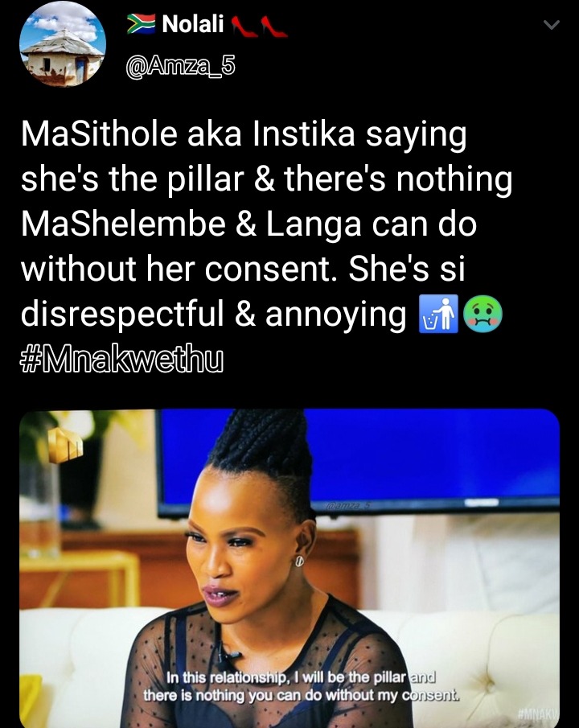The width and height of the screenshot is (579, 728).
Task: Click the first red high-heel emoji
Action: (244, 27)
